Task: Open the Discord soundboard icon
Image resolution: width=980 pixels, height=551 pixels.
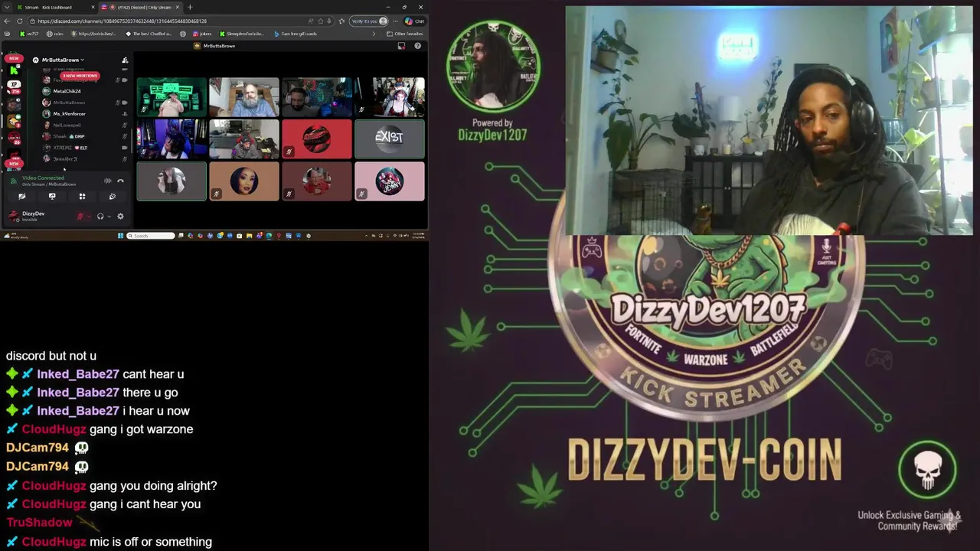Action: [112, 197]
